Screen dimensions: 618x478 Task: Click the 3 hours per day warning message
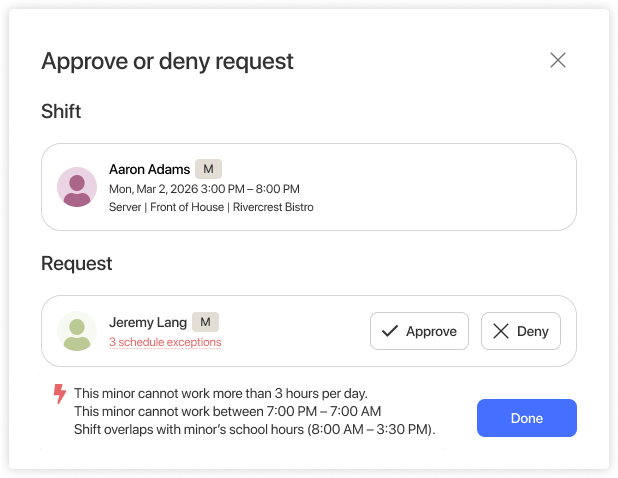coord(221,393)
